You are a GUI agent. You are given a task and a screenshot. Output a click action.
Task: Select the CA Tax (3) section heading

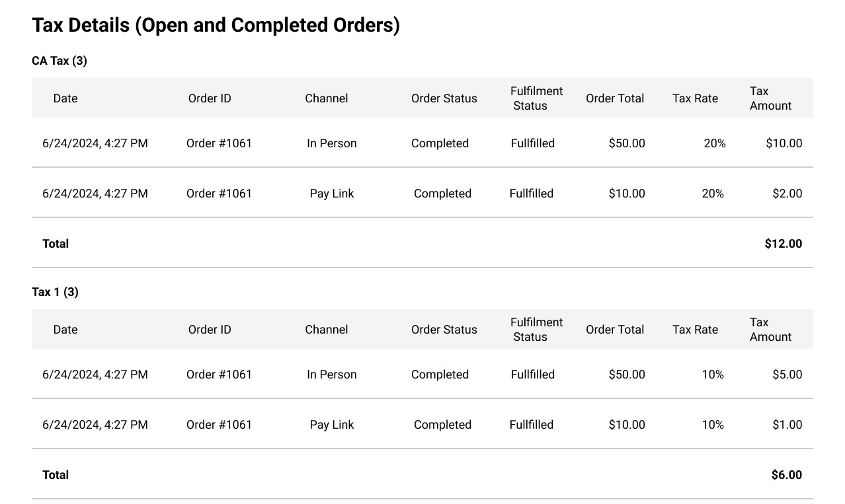[x=60, y=61]
